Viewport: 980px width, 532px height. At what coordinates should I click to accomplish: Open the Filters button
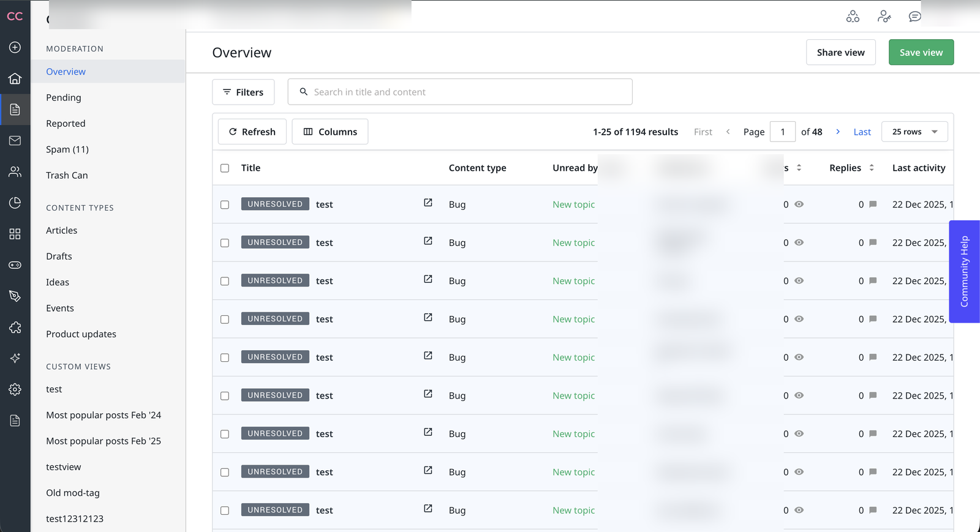(x=243, y=92)
